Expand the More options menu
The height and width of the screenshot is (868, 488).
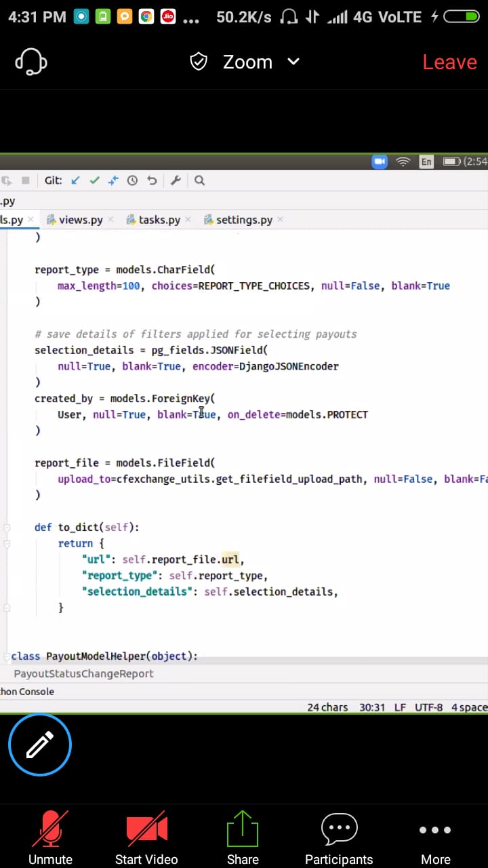click(x=435, y=838)
